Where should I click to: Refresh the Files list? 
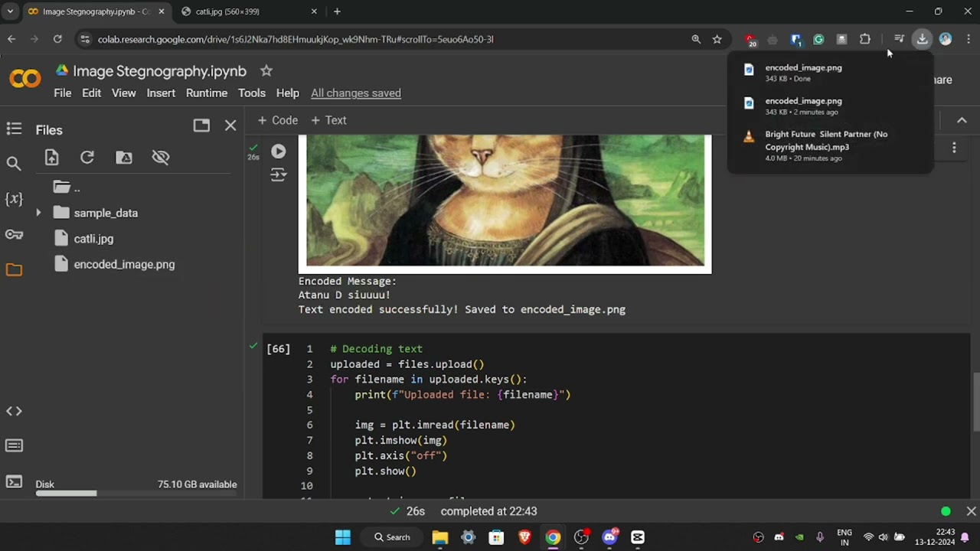click(x=87, y=157)
